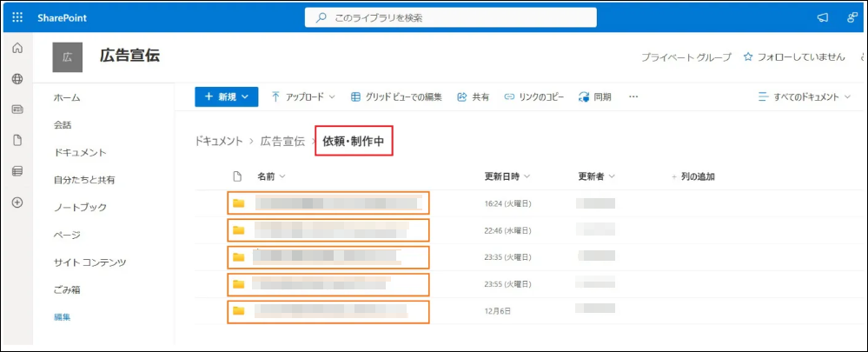
Task: Open サイト コンテンツ in navigation
Action: pyautogui.click(x=90, y=262)
